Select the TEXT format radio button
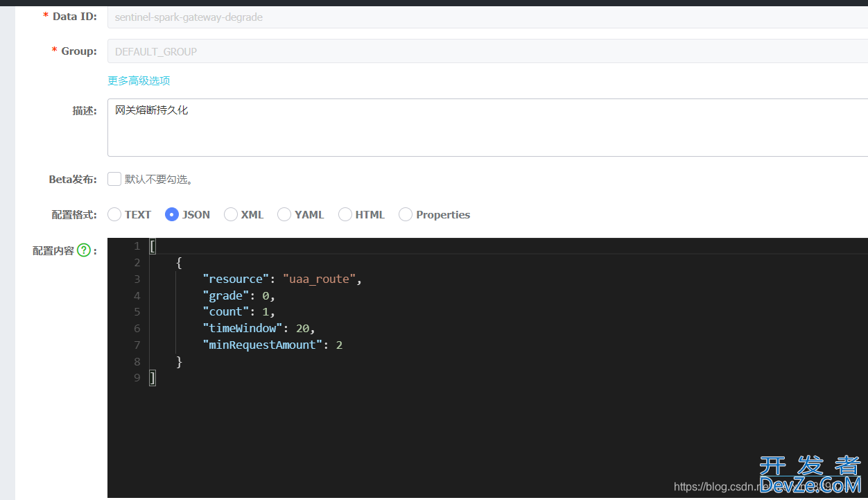868x500 pixels. coord(114,214)
